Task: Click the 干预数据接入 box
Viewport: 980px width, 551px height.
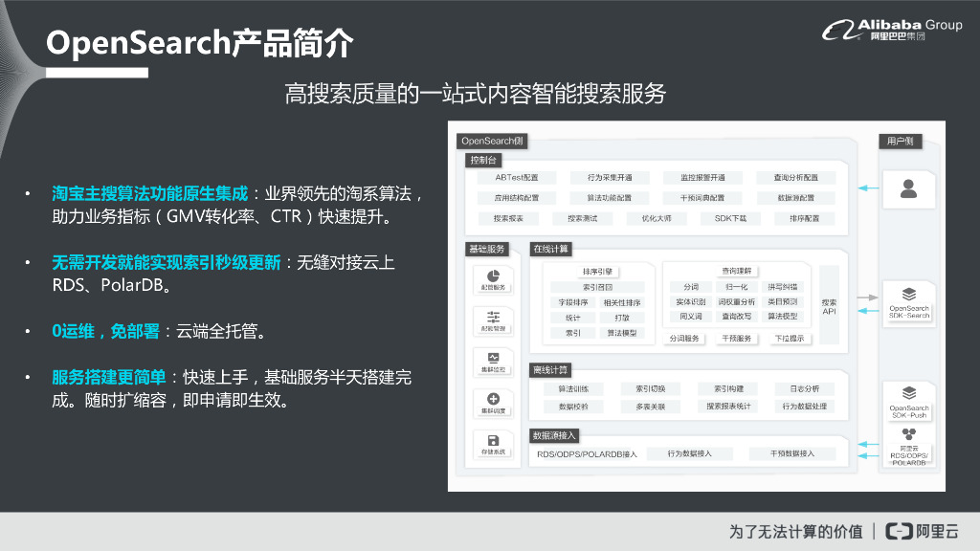Action: tap(792, 454)
